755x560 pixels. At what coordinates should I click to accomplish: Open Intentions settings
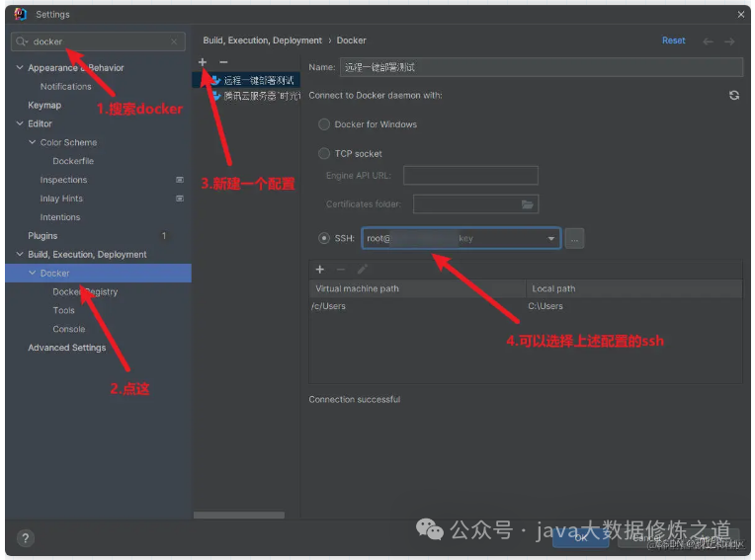[x=60, y=217]
